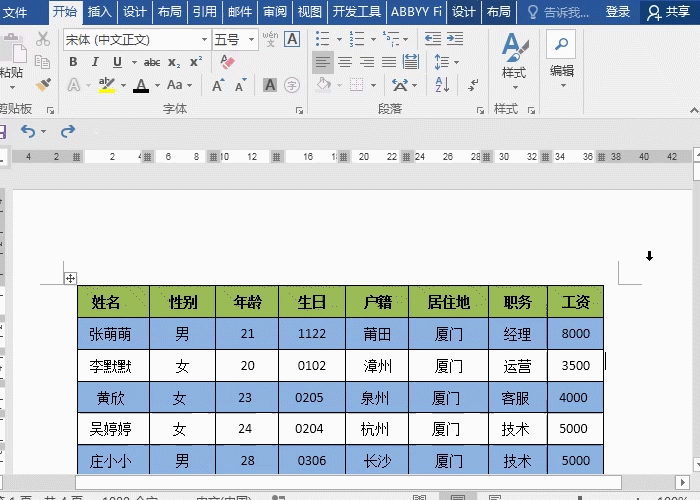Screen dimensions: 700x500
Task: Expand underline style dropdown arrow
Action: point(134,62)
